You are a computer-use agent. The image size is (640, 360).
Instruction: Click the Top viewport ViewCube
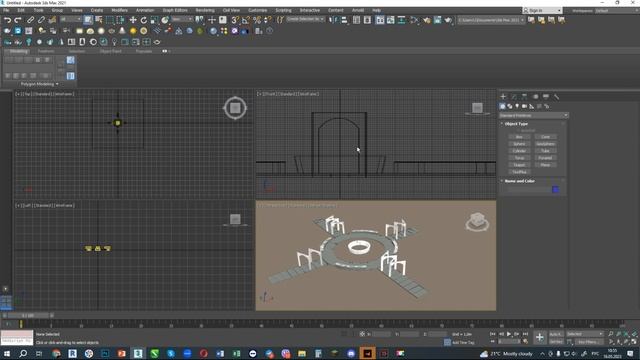(x=235, y=108)
